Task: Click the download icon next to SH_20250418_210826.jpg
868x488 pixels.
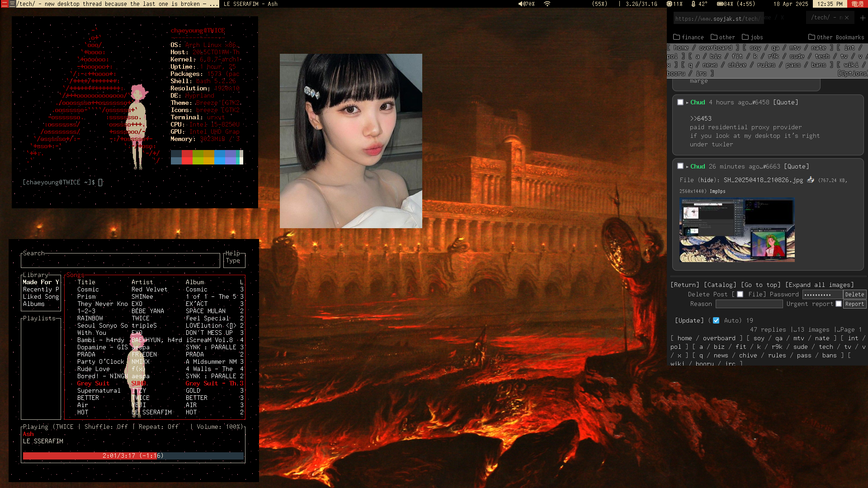Action: (x=811, y=179)
